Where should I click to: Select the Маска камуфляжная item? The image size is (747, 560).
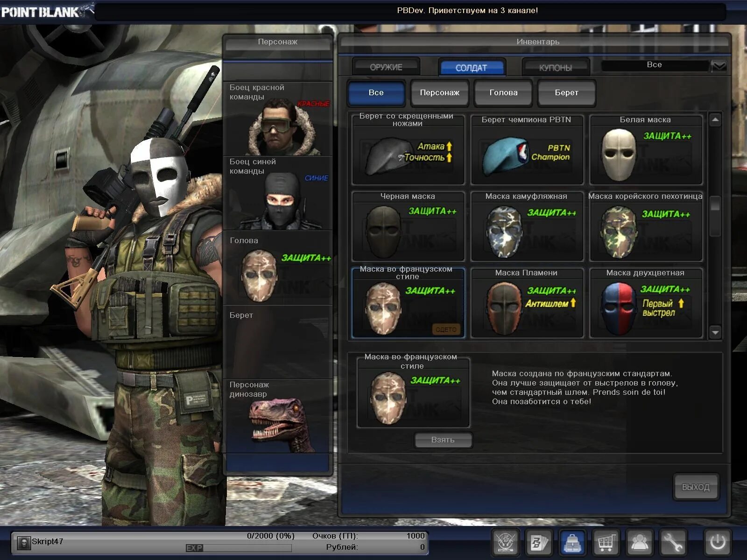pos(527,226)
